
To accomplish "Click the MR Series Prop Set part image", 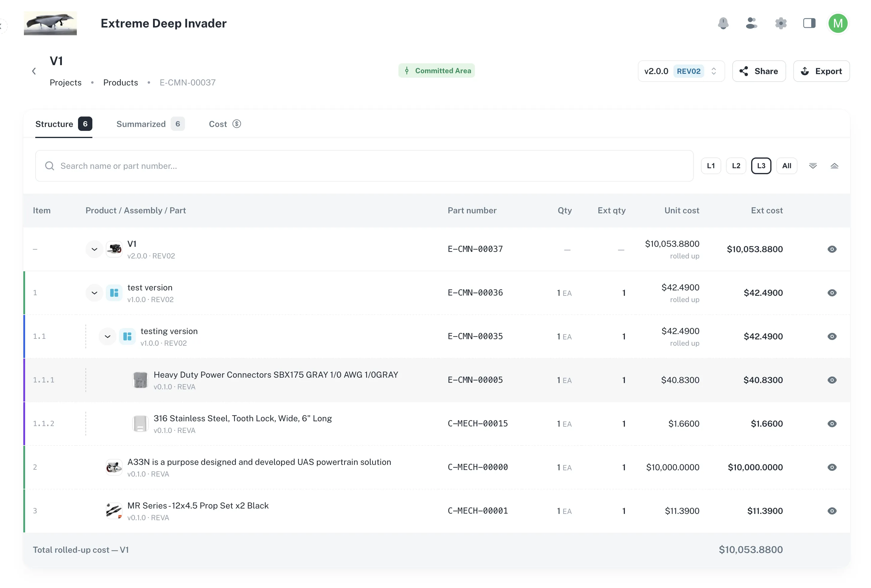I will pyautogui.click(x=114, y=511).
